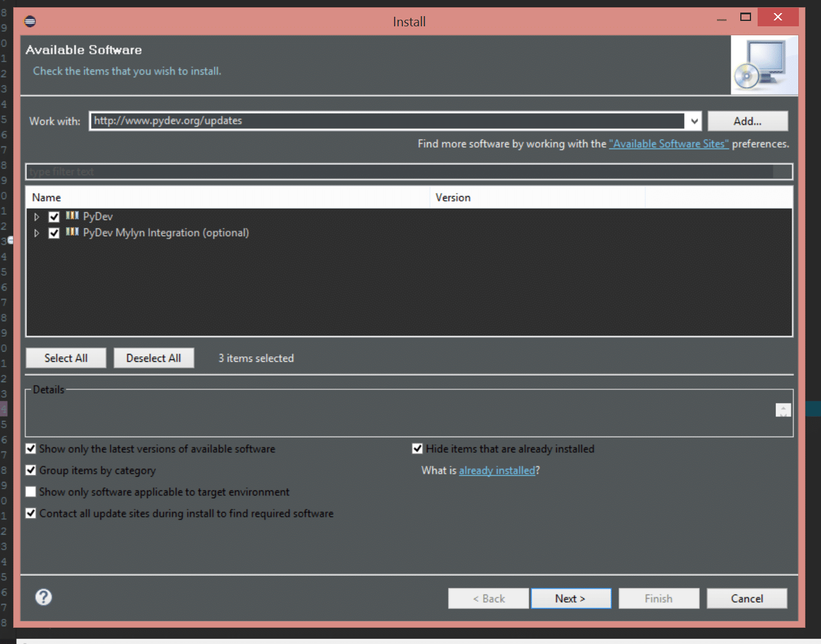The width and height of the screenshot is (821, 644).
Task: Click the PyDev category icon
Action: pos(72,216)
